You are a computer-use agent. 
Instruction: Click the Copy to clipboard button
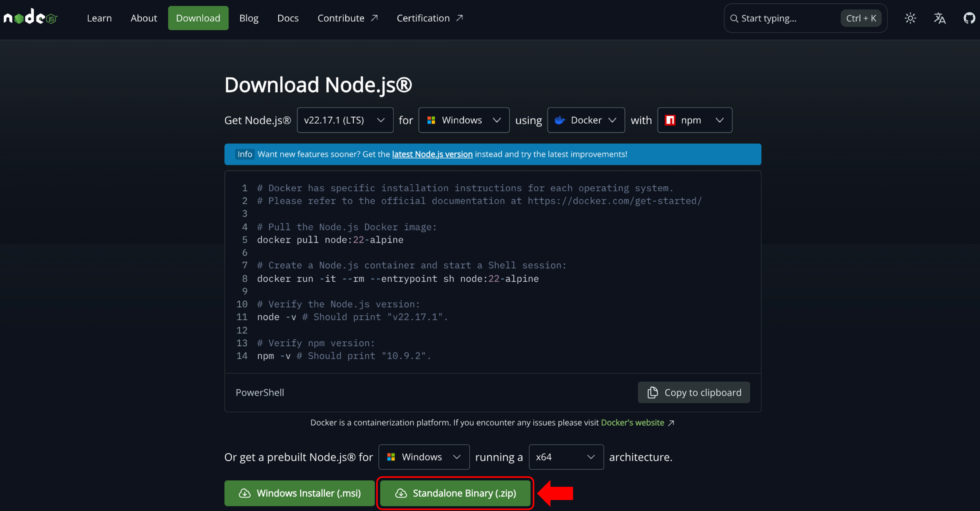tap(694, 392)
